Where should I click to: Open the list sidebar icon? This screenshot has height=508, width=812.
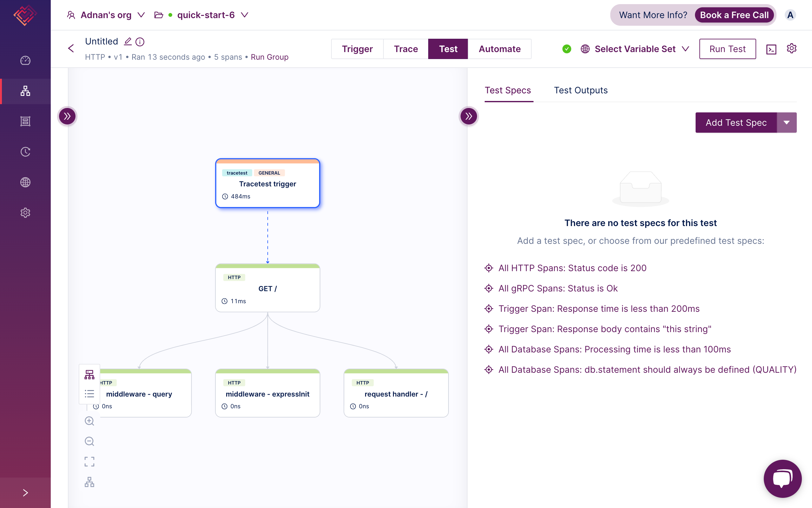(x=25, y=121)
